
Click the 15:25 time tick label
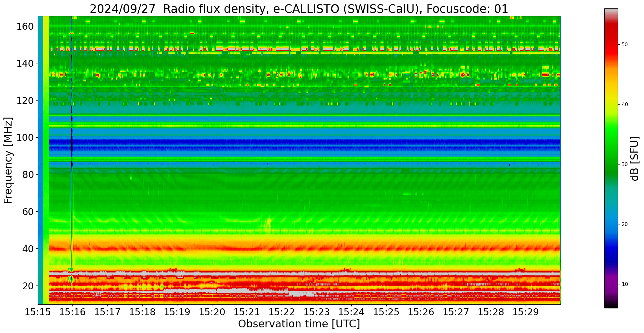(x=386, y=311)
